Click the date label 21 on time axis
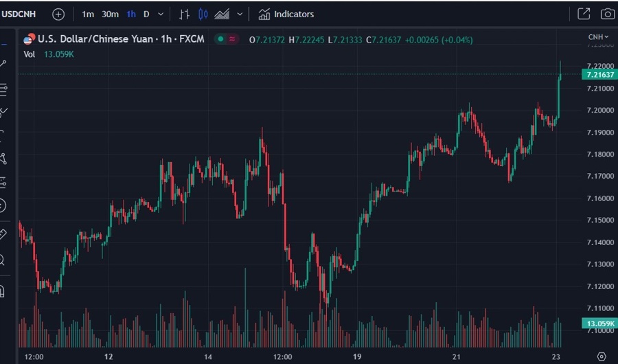 457,357
